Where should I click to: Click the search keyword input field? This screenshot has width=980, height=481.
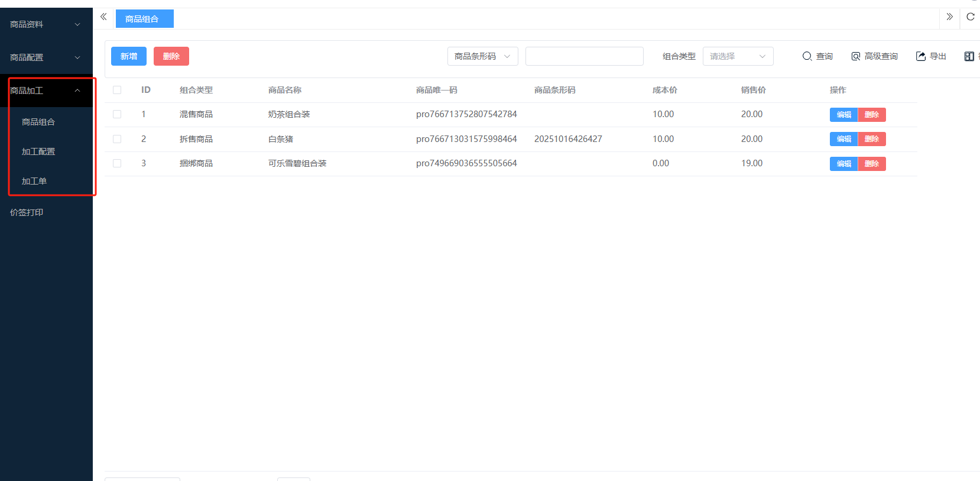click(x=584, y=56)
